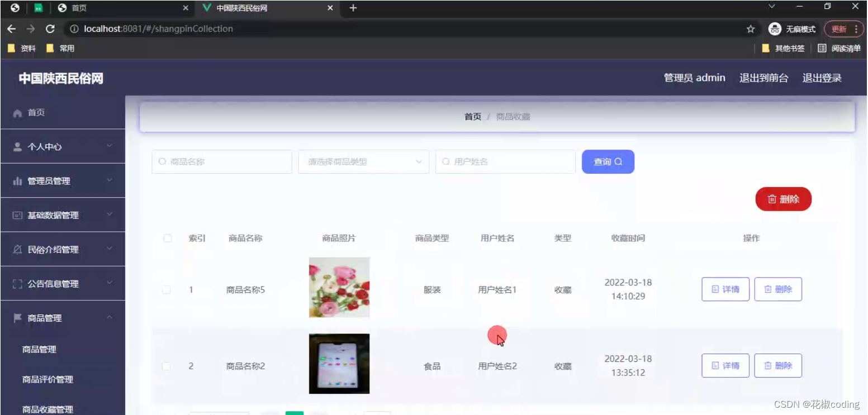
Task: Click the pen icon next to 民俗介绍管理
Action: tap(17, 249)
